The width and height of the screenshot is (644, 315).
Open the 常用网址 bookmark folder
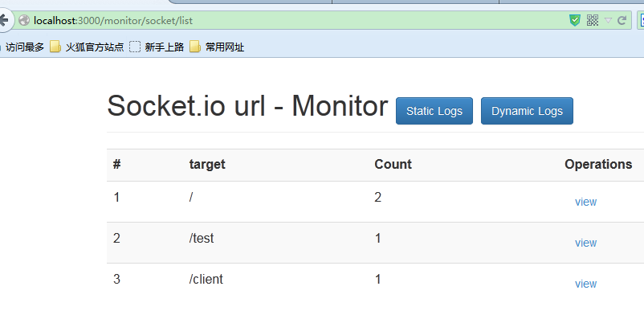click(x=217, y=47)
